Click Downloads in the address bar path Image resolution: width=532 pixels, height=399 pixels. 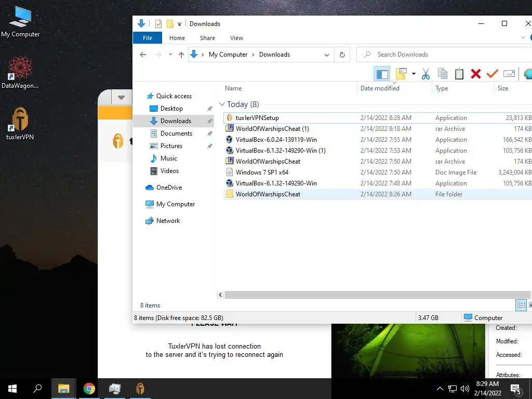[x=274, y=55]
